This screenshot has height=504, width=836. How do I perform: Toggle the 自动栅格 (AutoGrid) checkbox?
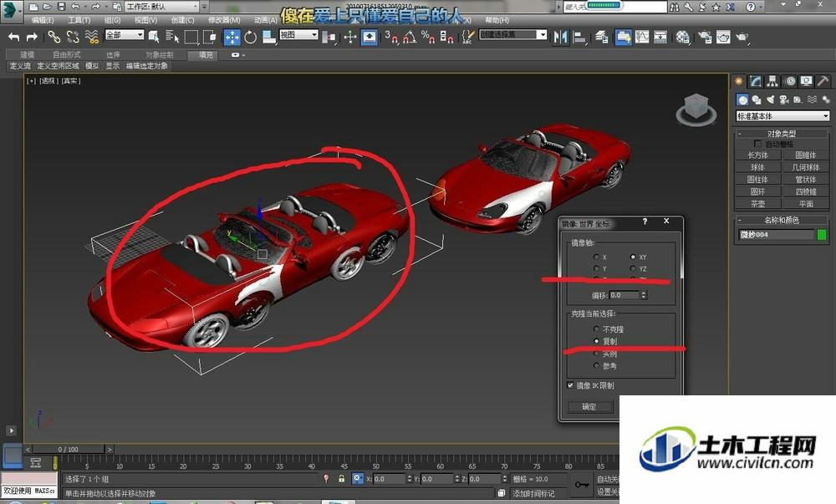coord(757,144)
